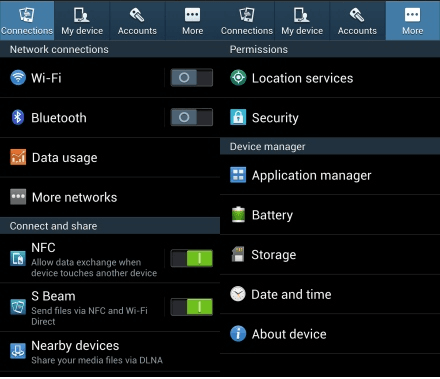Image resolution: width=440 pixels, height=379 pixels.
Task: Tap the About device info icon
Action: click(238, 334)
